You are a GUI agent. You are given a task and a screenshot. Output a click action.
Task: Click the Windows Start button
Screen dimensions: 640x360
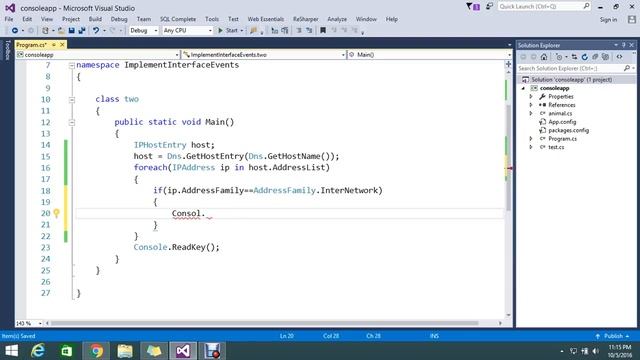(x=11, y=351)
